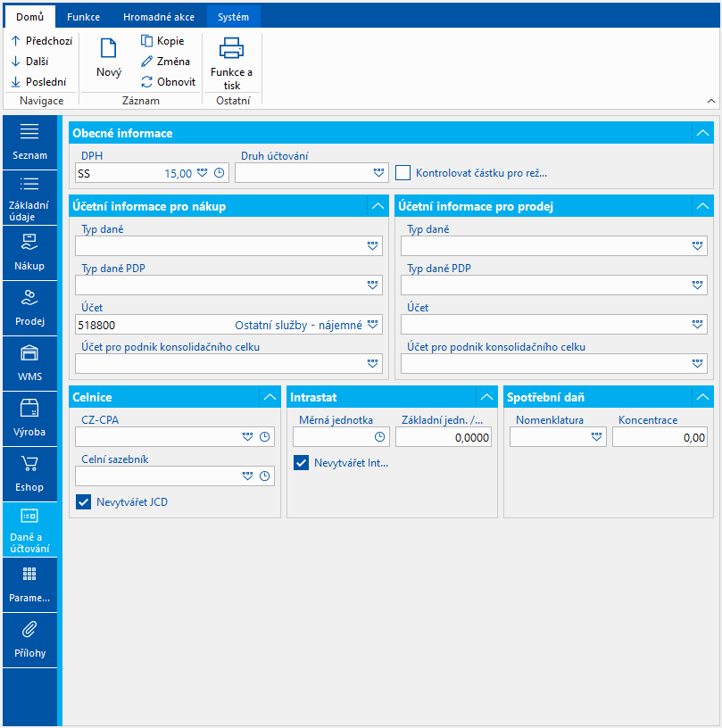Uncheck the Nevytvářet JCD checkbox
The width and height of the screenshot is (722, 728).
84,502
